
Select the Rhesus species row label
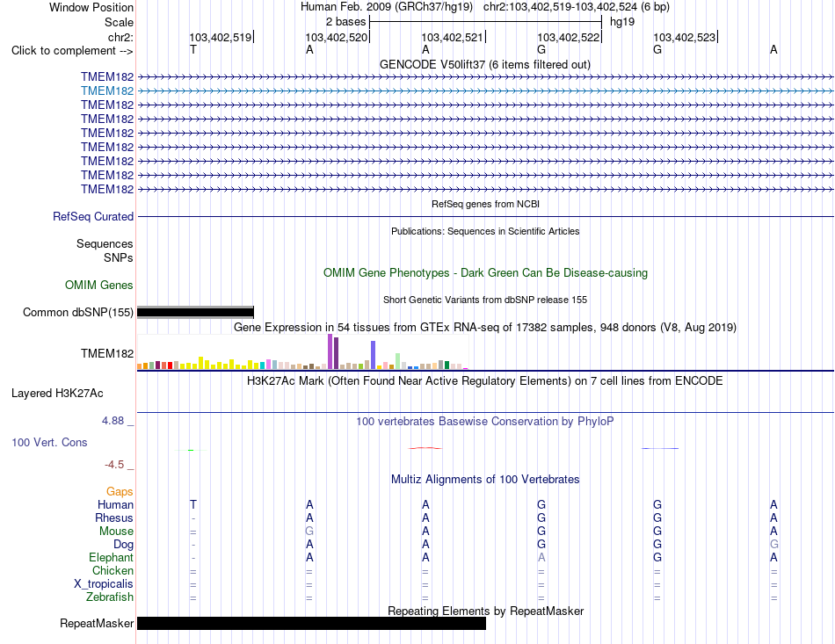click(x=114, y=517)
